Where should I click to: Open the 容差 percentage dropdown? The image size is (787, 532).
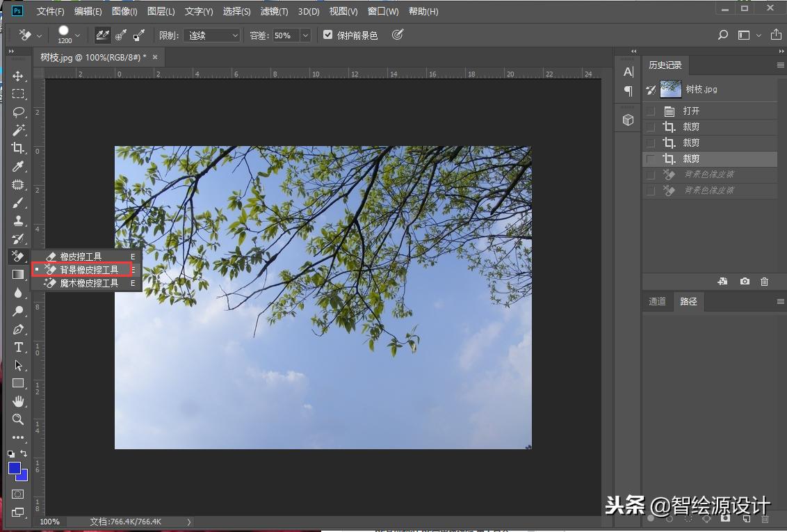pyautogui.click(x=304, y=35)
